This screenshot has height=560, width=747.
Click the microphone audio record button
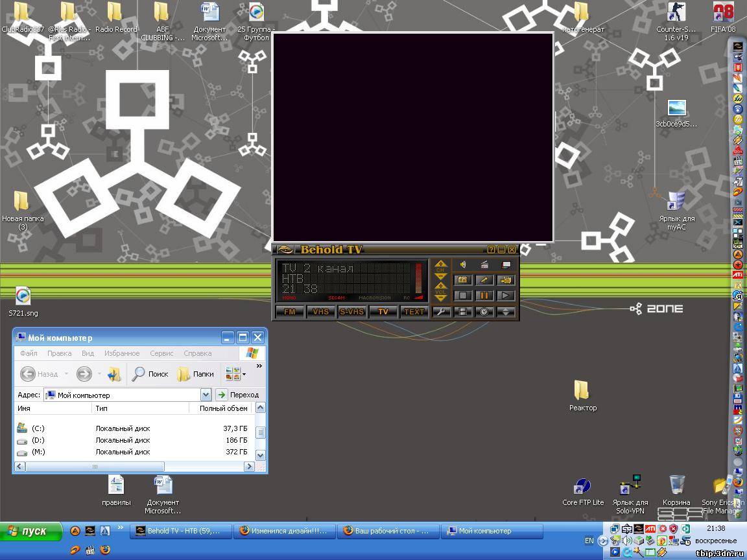(x=484, y=280)
